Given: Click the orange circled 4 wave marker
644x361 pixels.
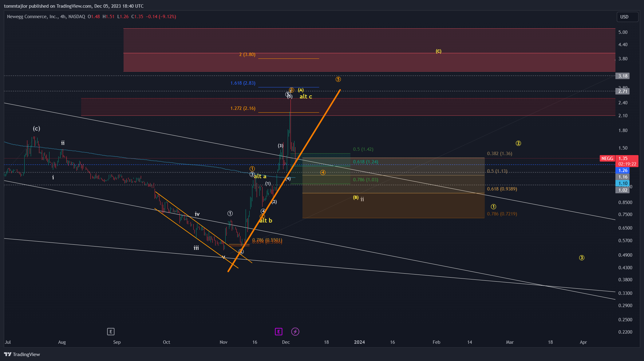Looking at the screenshot, I should tap(323, 173).
